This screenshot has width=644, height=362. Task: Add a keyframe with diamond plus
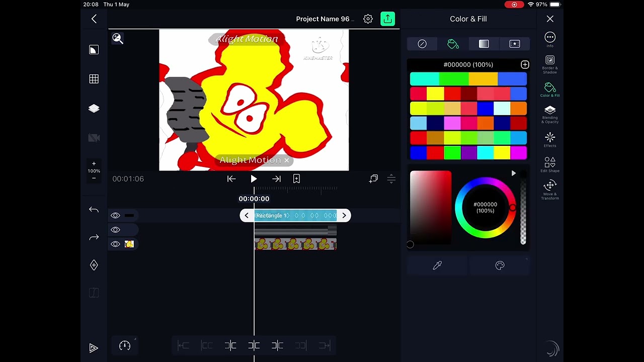coord(94,265)
